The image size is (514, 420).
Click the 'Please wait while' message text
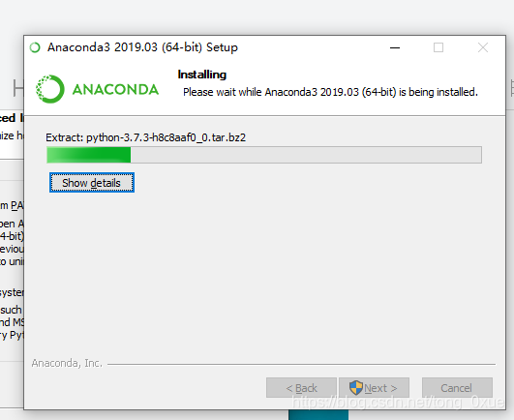point(330,92)
